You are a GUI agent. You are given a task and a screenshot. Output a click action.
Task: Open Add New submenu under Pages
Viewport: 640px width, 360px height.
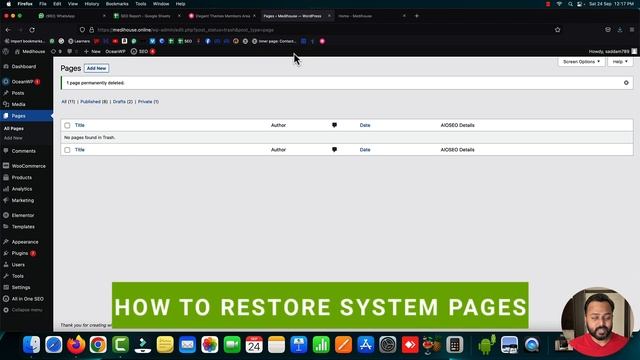point(13,138)
